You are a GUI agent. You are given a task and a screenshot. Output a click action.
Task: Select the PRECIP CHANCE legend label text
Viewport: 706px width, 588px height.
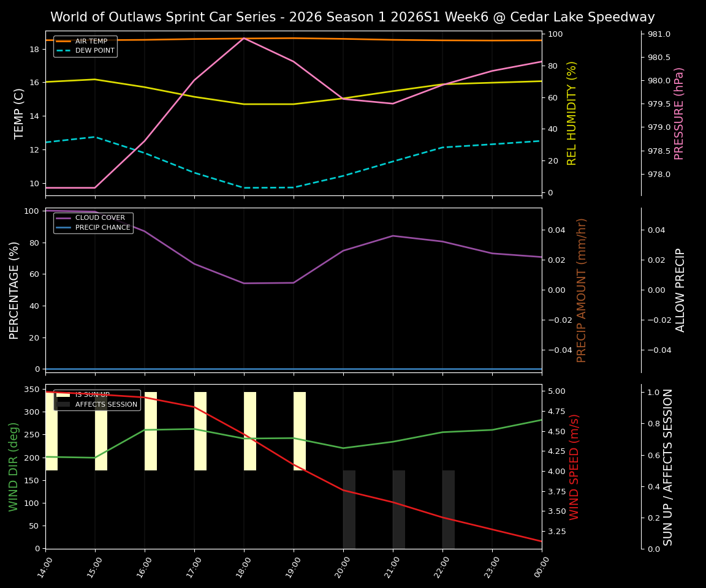coord(103,227)
